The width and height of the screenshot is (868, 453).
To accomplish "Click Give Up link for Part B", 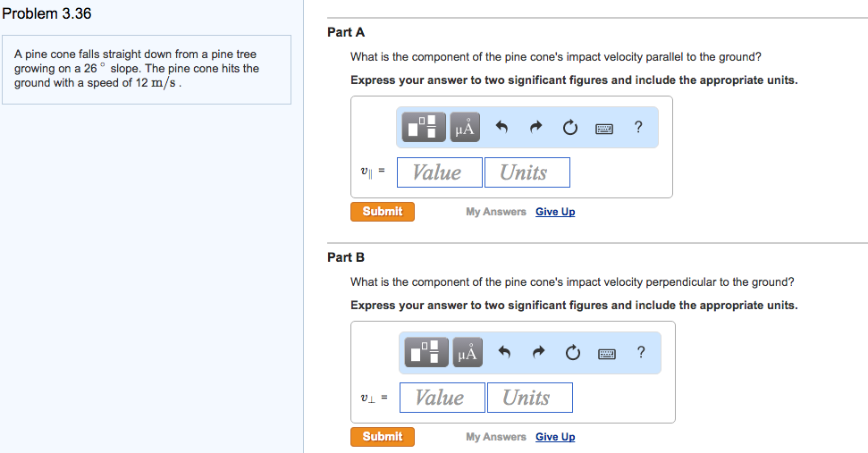I will (555, 437).
